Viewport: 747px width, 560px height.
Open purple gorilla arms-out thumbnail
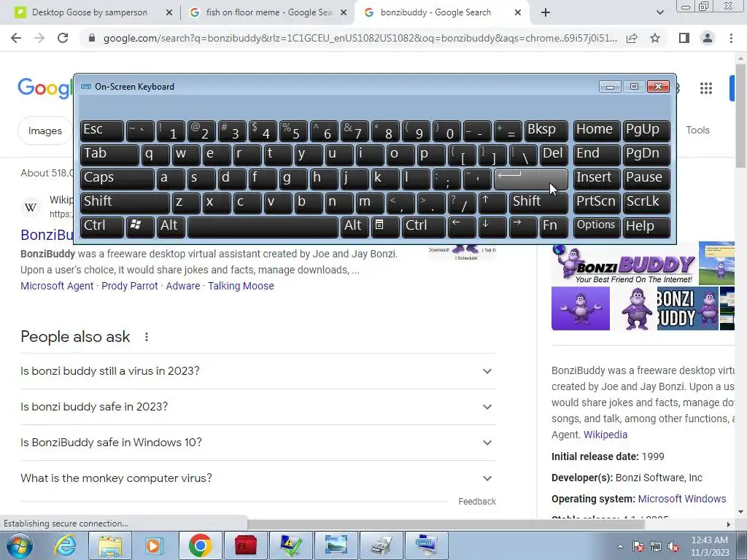pyautogui.click(x=580, y=308)
